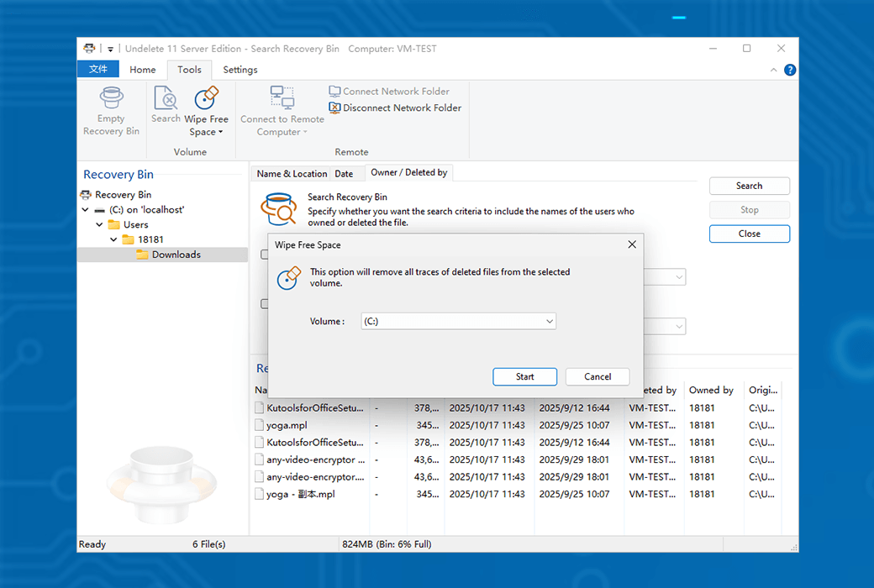Click the Connect Network Folder icon
The width and height of the screenshot is (874, 588).
pos(335,91)
